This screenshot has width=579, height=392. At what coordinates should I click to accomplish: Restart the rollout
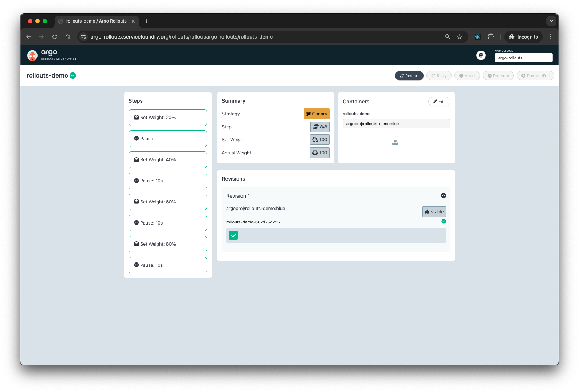[x=409, y=76]
